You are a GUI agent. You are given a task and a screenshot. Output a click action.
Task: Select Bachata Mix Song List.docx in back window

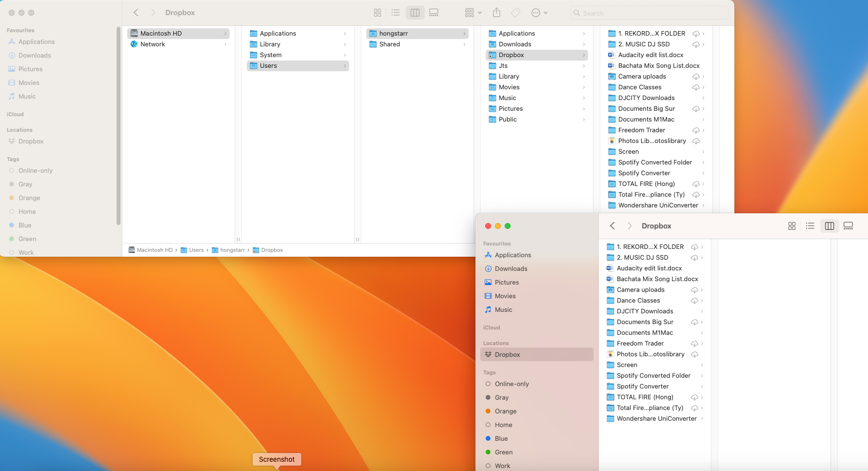click(x=656, y=66)
